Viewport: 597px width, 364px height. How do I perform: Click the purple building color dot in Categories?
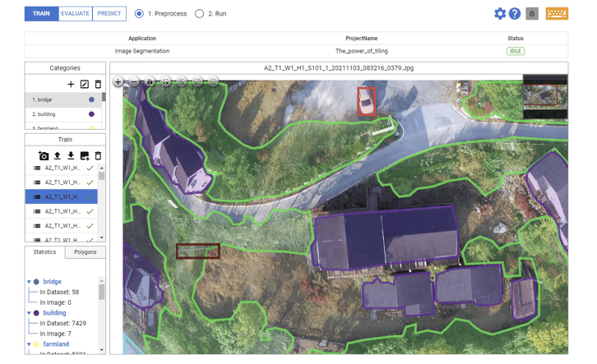(x=91, y=114)
